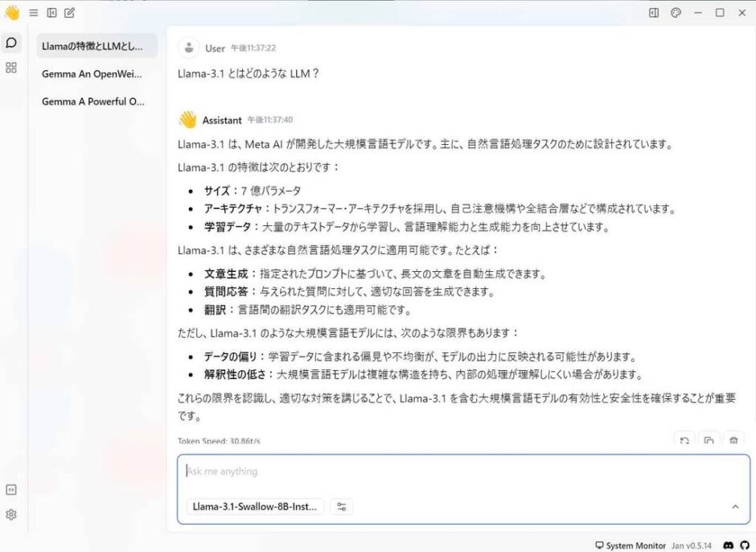Open the hamburger menu
The width and height of the screenshot is (756, 552).
[x=32, y=13]
